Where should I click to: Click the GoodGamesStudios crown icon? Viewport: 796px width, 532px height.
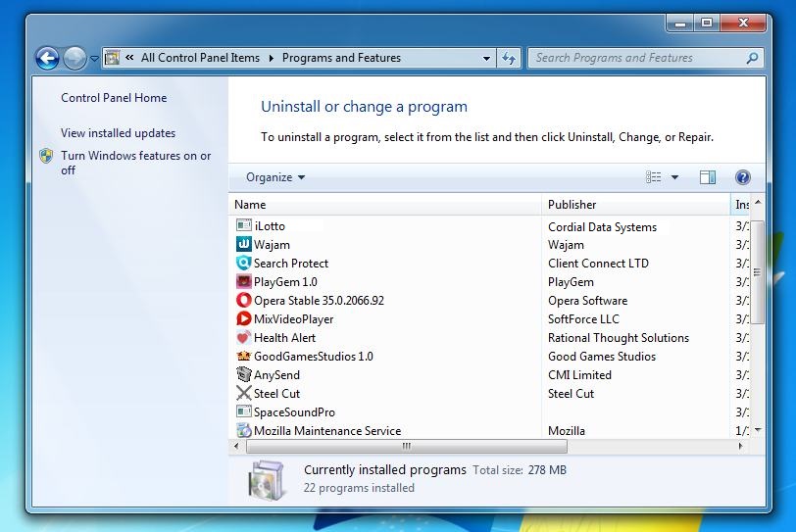[x=244, y=356]
